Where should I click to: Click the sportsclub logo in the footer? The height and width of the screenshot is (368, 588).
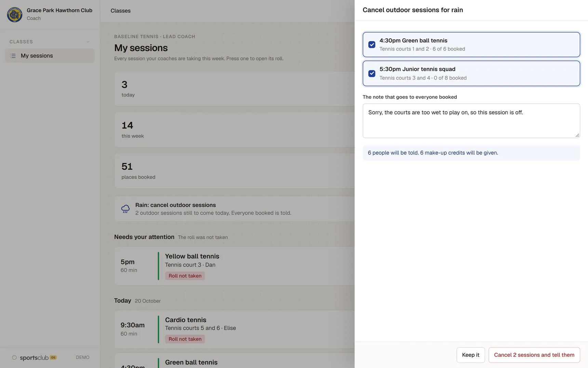[34, 358]
